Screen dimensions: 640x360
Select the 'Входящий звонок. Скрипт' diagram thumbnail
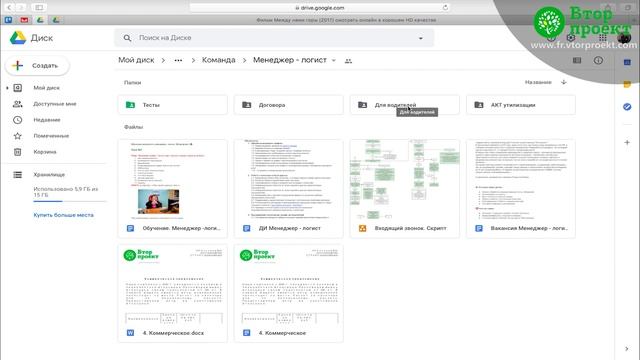(404, 180)
